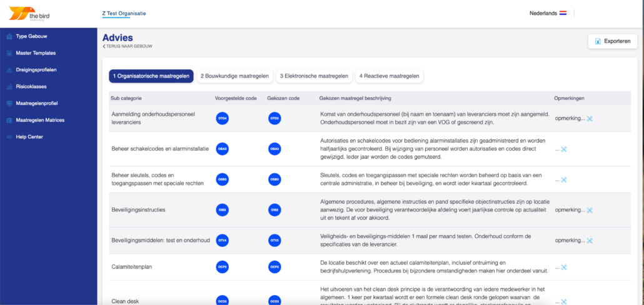
Task: Click the Sub categorie column header
Action: pos(126,99)
